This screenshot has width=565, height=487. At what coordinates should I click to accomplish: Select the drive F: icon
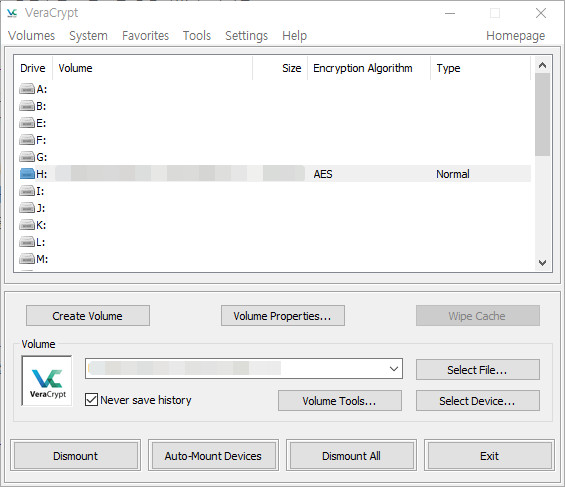coord(27,140)
